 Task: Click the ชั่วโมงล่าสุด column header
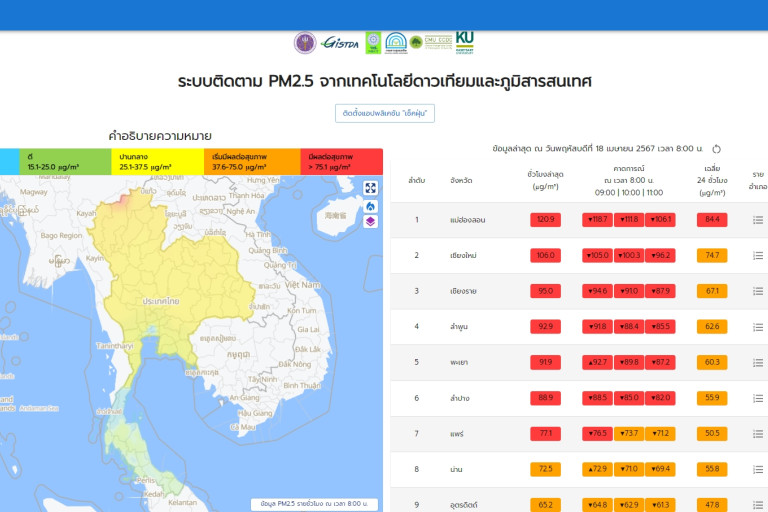546,179
